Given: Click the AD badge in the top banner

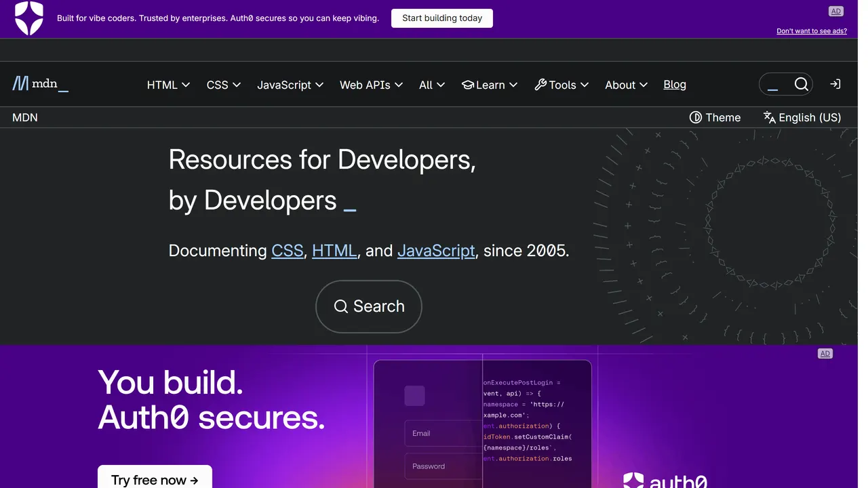Looking at the screenshot, I should click(x=835, y=12).
